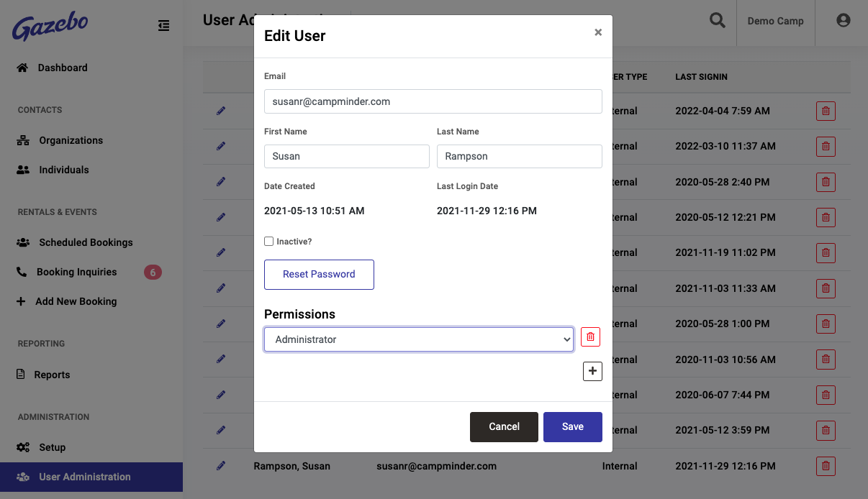Click the Gazebo logo

[x=50, y=27]
